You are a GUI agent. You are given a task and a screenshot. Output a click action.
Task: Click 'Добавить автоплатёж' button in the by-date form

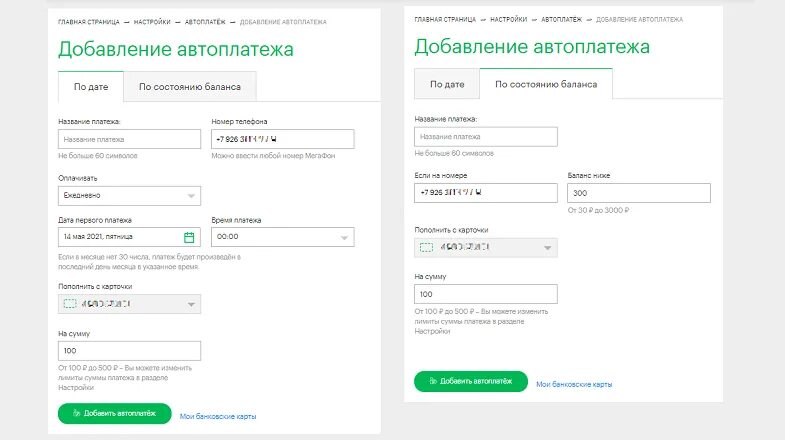point(115,413)
